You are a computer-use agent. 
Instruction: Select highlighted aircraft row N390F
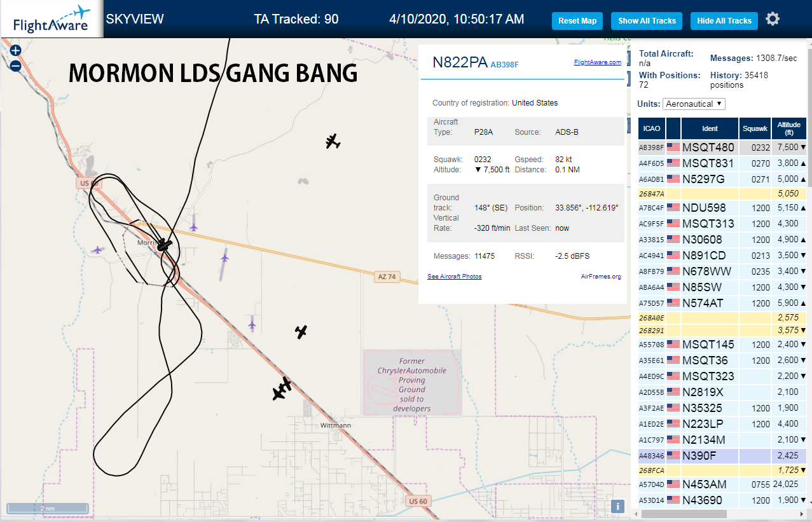coord(722,456)
